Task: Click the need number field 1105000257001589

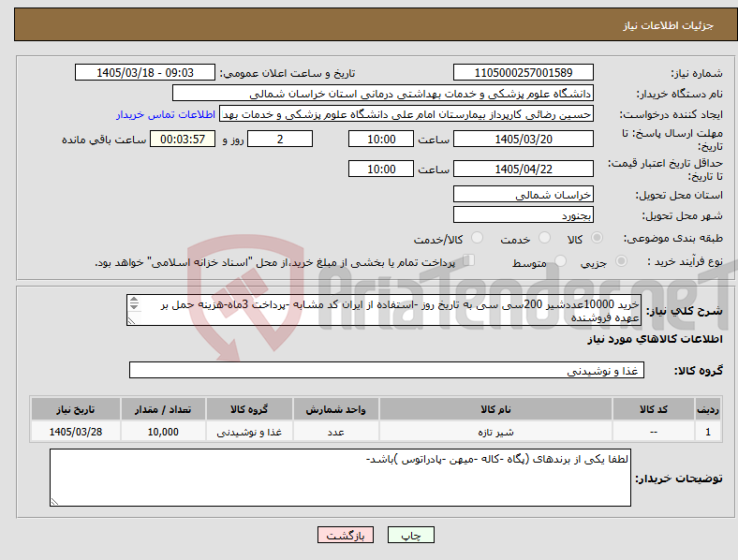Action: [x=524, y=72]
